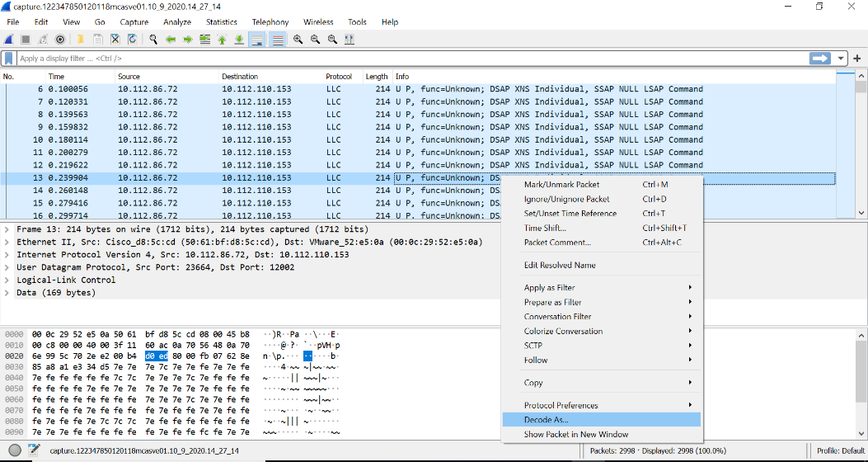This screenshot has height=462, width=868.
Task: Click the start capture shark fin icon
Action: coord(9,39)
